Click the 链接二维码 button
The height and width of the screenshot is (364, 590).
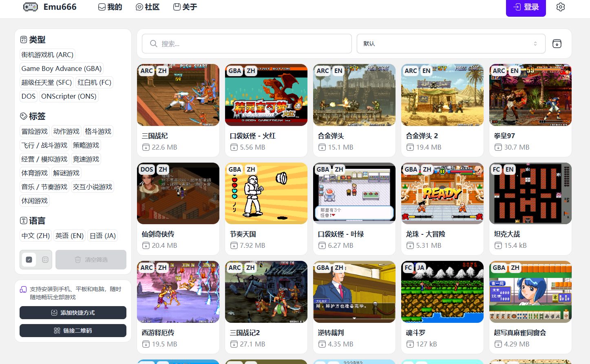tap(73, 331)
